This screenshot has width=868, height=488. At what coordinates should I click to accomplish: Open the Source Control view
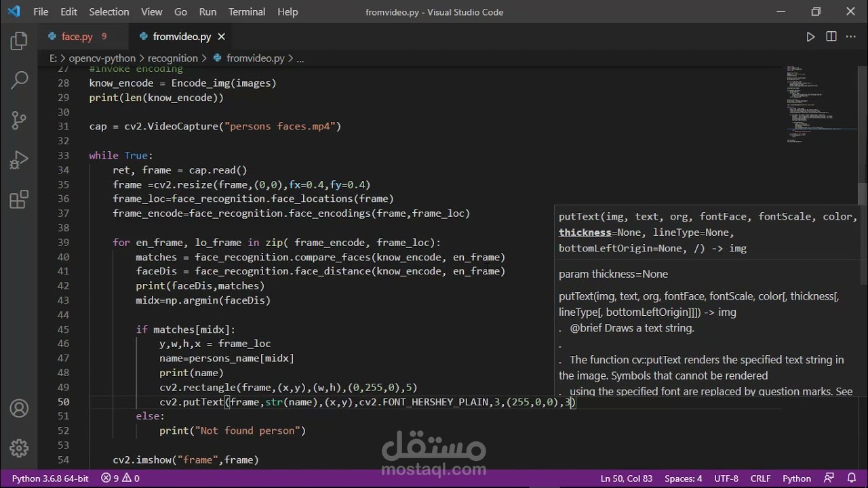pyautogui.click(x=19, y=120)
